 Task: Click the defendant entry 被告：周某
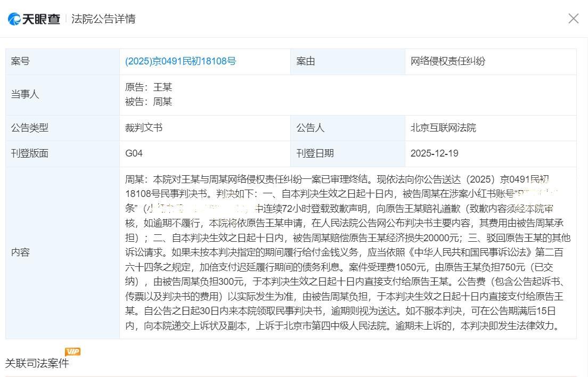click(149, 102)
